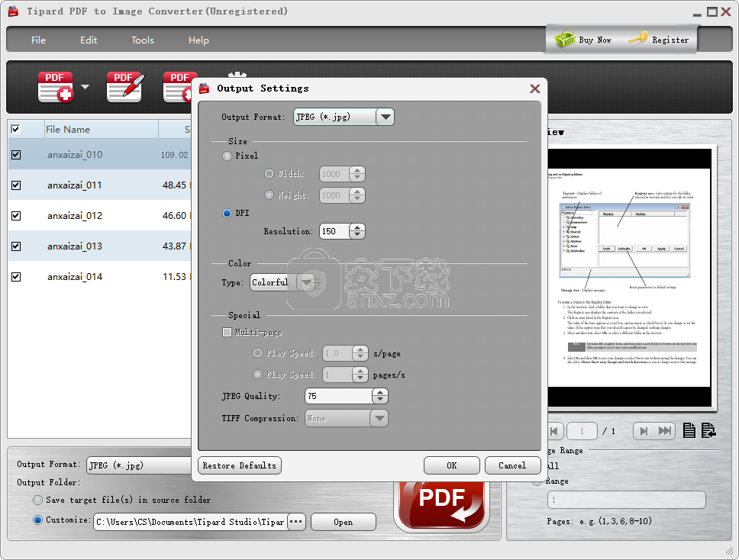
Task: Increase the JPEG Quality value
Action: click(x=380, y=392)
